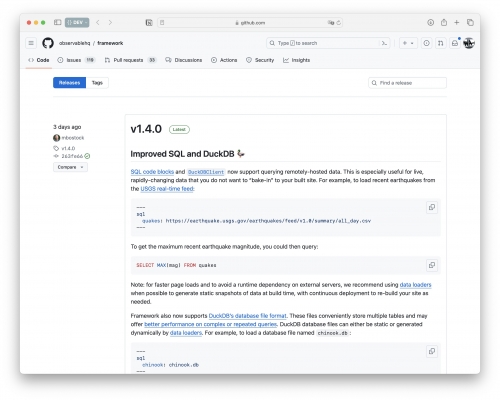Open the Insights tab
500x400 pixels.
tap(296, 60)
